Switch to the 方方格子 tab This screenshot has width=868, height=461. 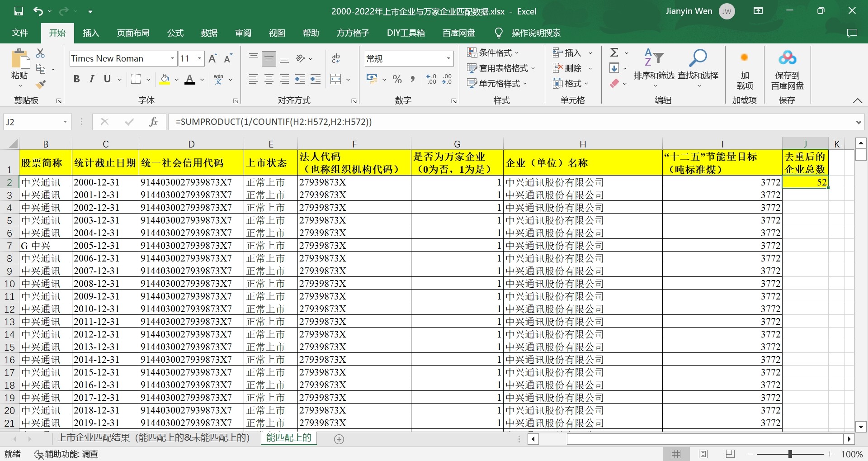(x=353, y=33)
